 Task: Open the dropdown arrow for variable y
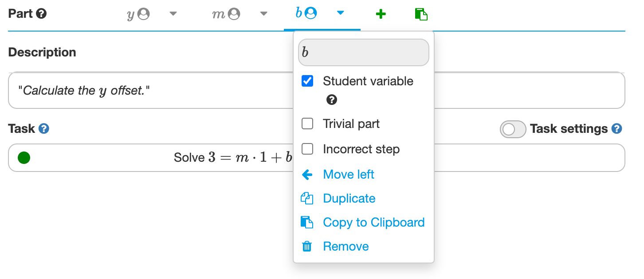(173, 13)
